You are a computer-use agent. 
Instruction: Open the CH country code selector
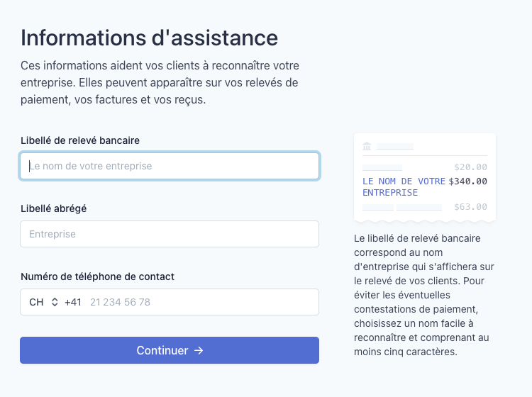[x=43, y=302]
